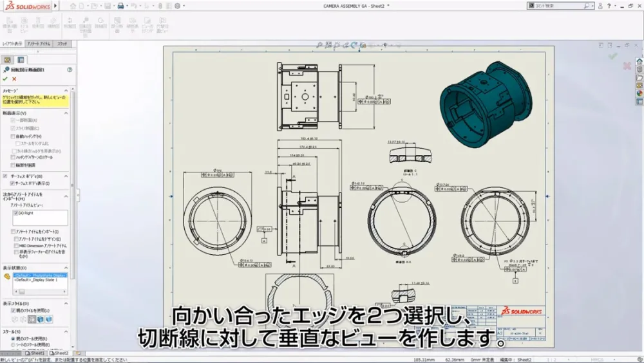Collapse the 表示スタイル(D) section
This screenshot has width=644, height=363.
pyautogui.click(x=66, y=303)
